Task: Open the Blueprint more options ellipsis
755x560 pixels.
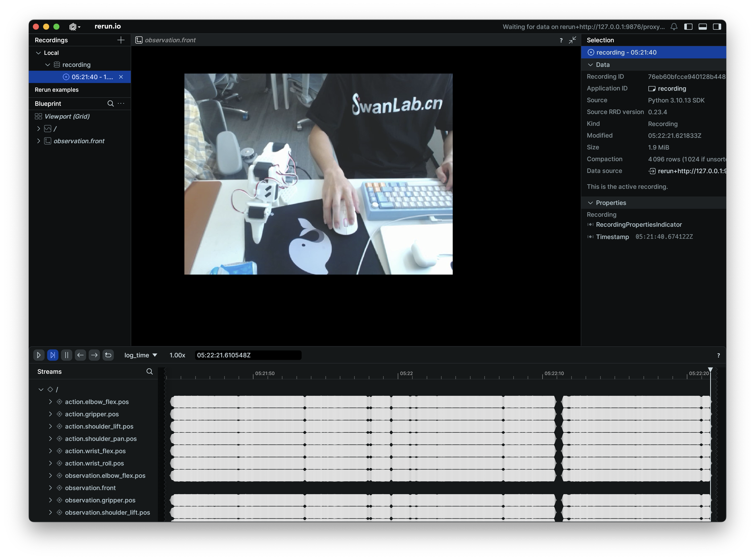Action: 121,103
